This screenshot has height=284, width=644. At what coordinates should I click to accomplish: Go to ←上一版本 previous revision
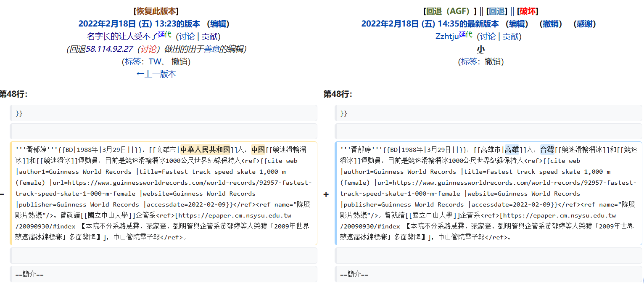click(156, 74)
